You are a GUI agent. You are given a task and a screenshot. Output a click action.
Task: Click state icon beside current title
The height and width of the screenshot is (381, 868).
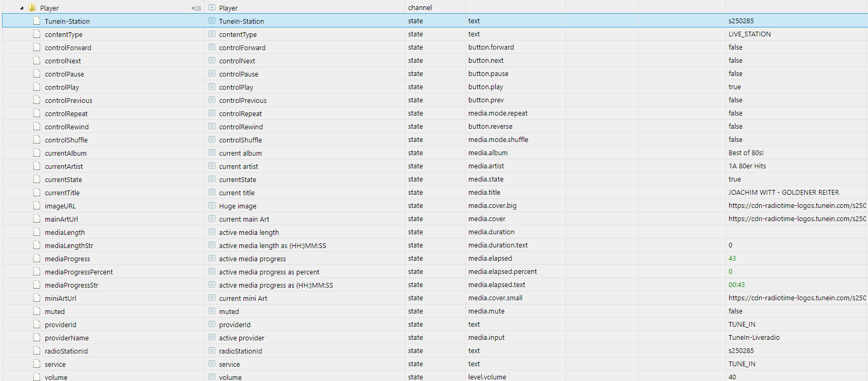tap(212, 193)
